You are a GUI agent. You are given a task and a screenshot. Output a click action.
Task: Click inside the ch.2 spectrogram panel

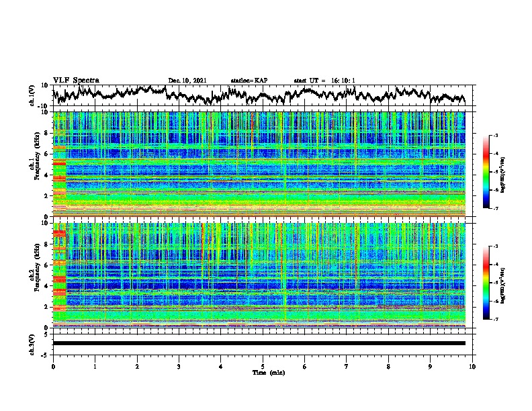tap(259, 275)
